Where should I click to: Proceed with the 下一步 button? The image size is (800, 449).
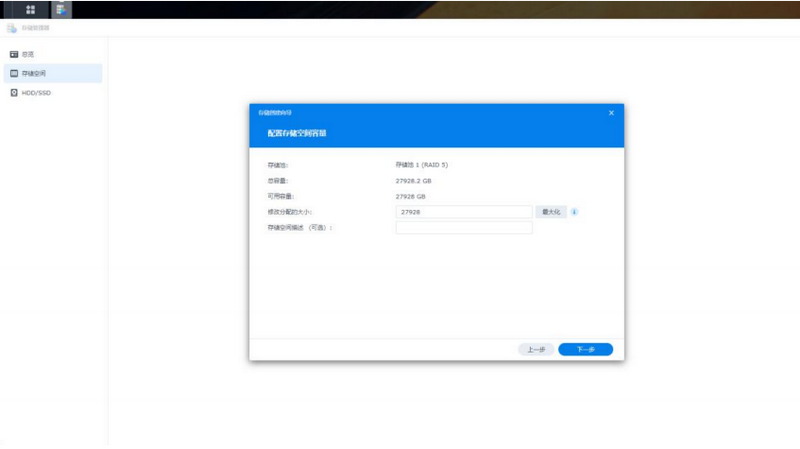(585, 349)
